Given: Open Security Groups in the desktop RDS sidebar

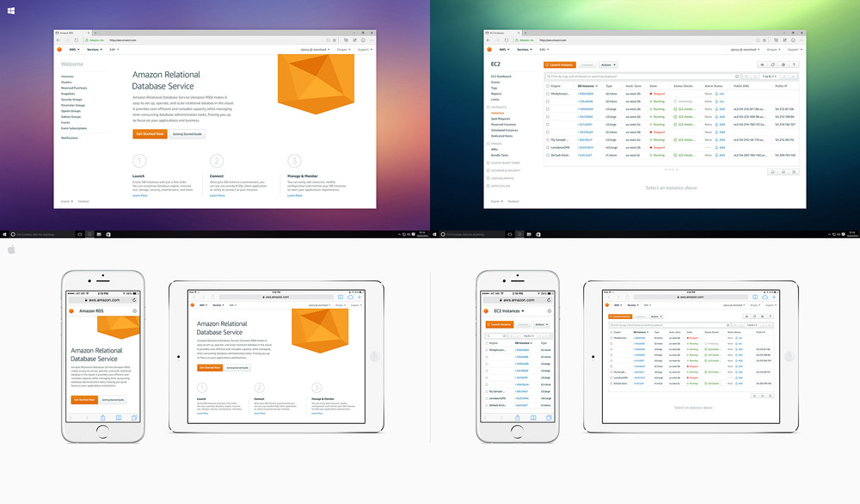Looking at the screenshot, I should click(71, 99).
